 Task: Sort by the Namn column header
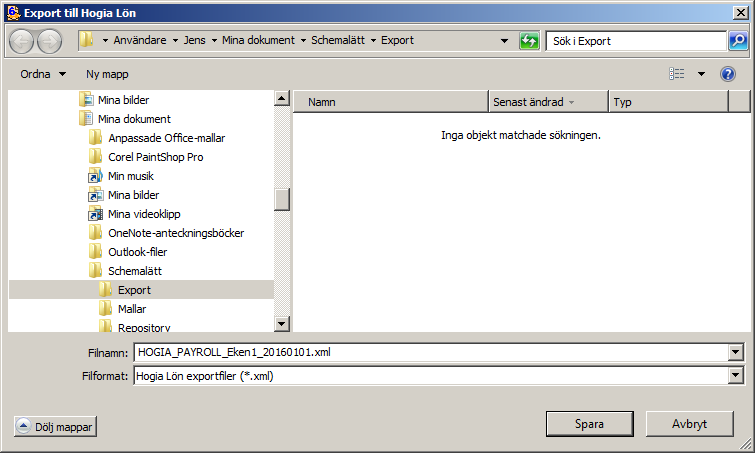pyautogui.click(x=391, y=102)
